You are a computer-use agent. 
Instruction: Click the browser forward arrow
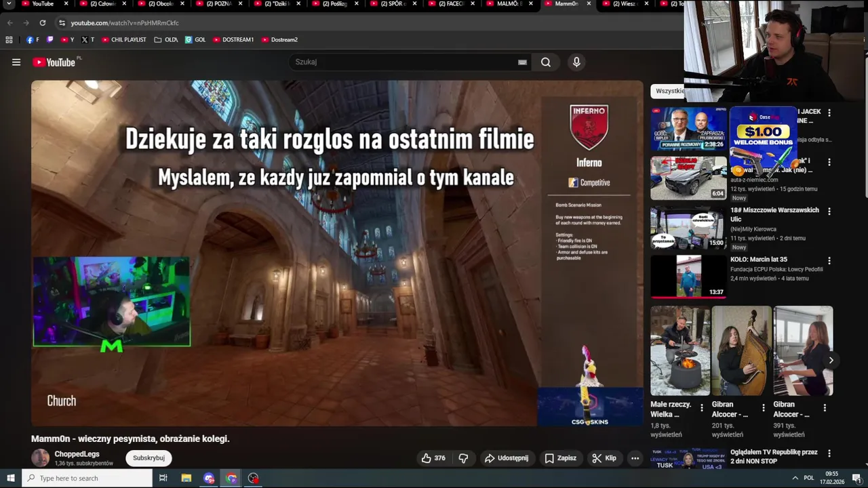[x=26, y=23]
